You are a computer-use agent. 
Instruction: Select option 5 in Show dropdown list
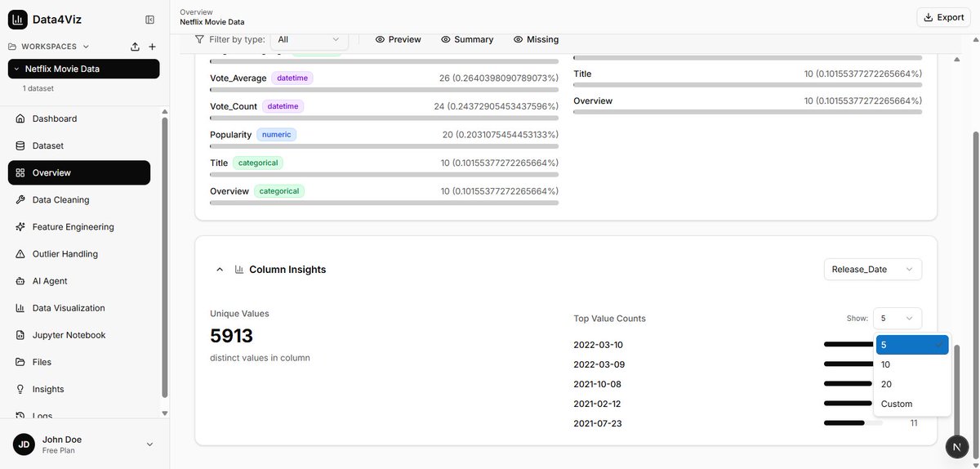(x=912, y=345)
